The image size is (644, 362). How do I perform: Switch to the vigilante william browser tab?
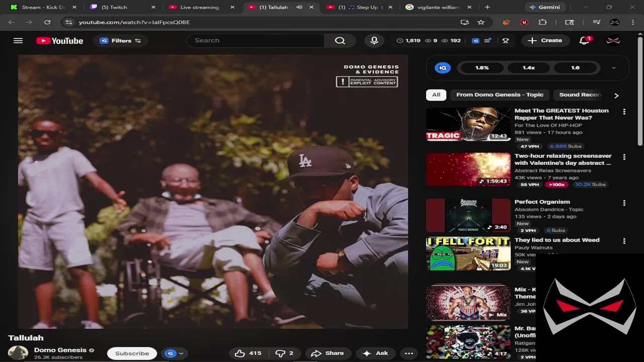point(438,7)
